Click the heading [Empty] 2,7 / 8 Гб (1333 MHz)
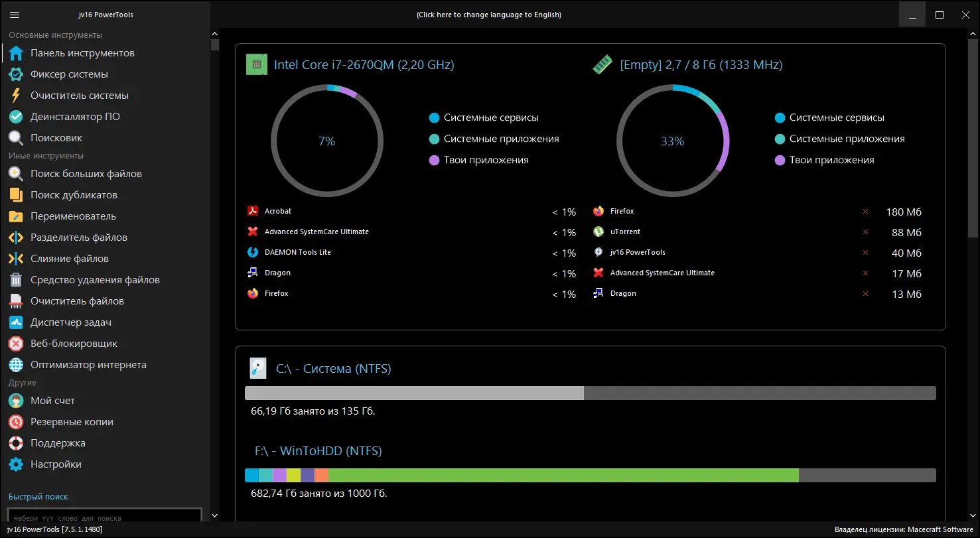The image size is (980, 538). (x=701, y=65)
